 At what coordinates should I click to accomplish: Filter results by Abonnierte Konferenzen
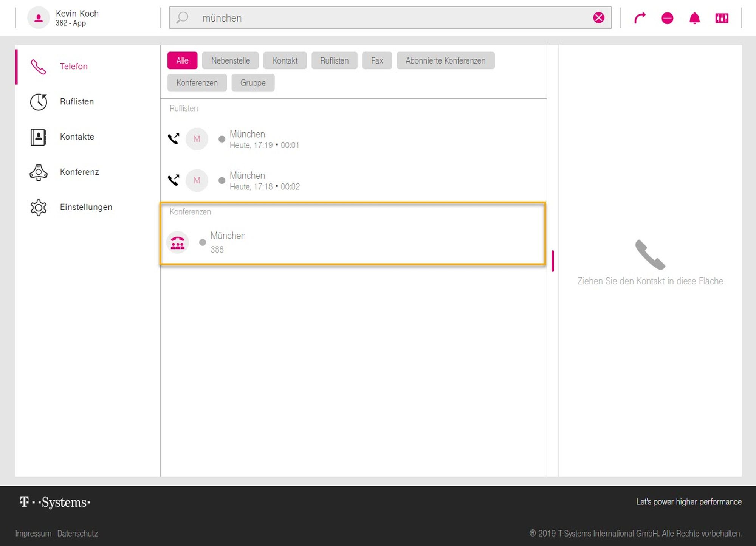pyautogui.click(x=445, y=60)
